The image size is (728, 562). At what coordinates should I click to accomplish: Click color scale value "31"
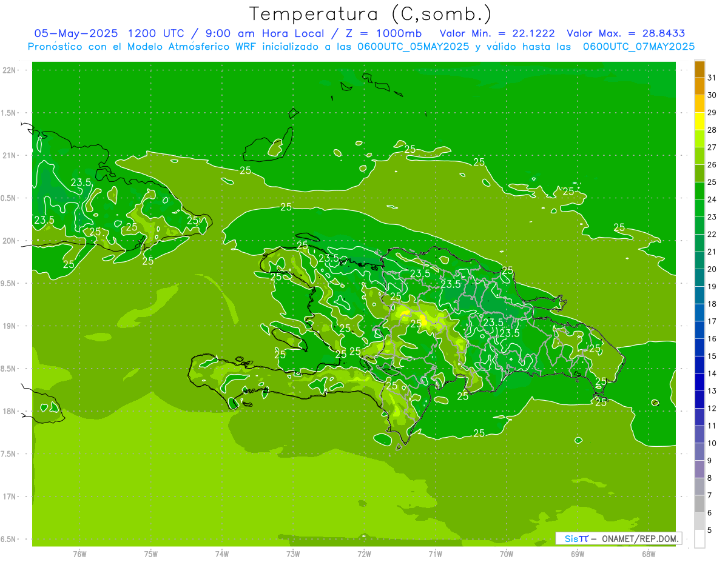pos(712,78)
